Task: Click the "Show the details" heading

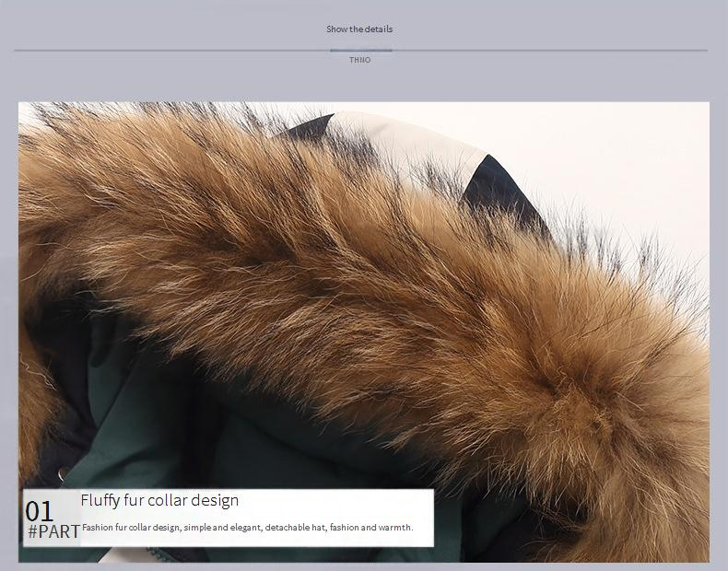Action: 359,29
